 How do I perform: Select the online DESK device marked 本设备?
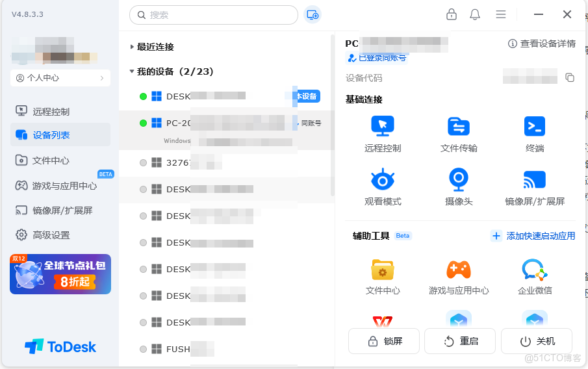pos(227,96)
